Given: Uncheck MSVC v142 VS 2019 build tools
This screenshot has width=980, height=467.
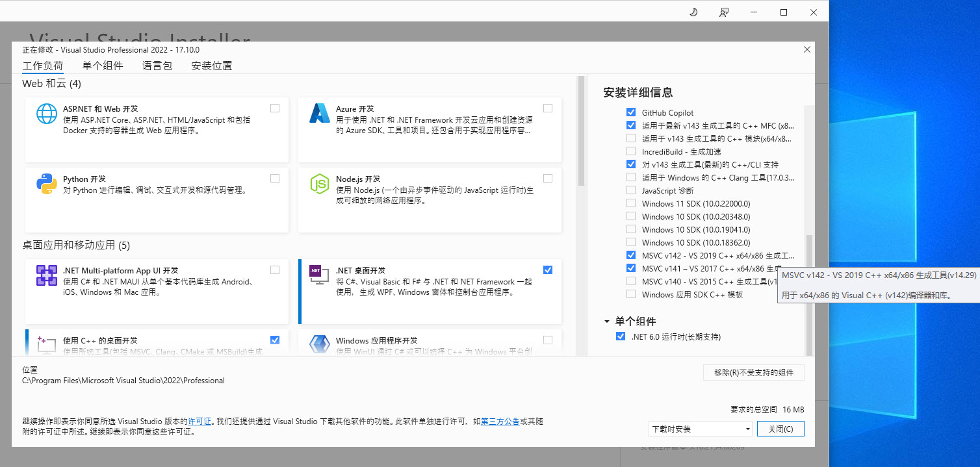Looking at the screenshot, I should tap(631, 255).
